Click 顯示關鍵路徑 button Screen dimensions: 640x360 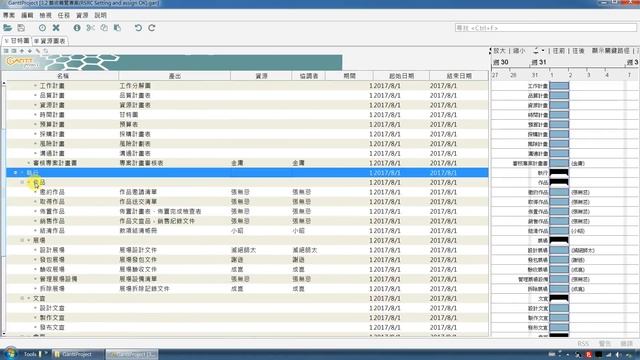pyautogui.click(x=611, y=51)
